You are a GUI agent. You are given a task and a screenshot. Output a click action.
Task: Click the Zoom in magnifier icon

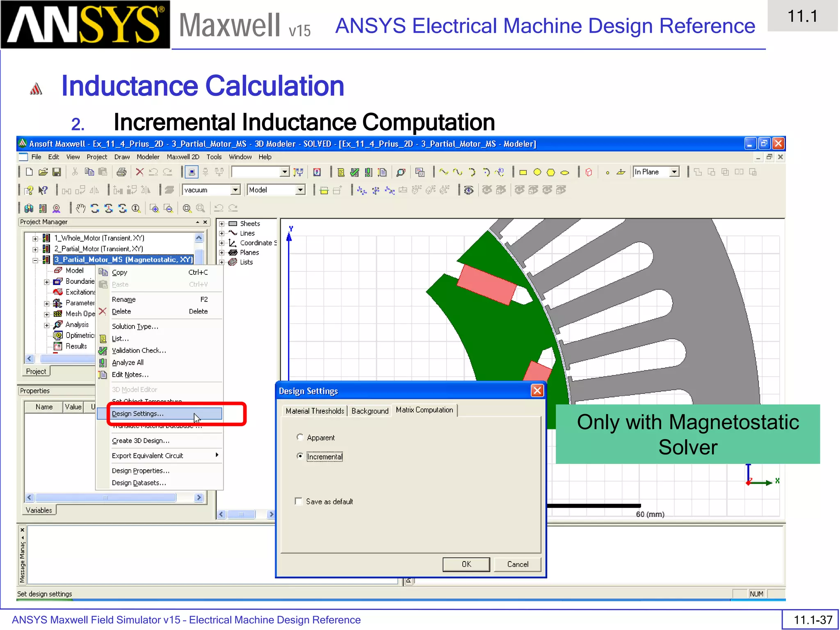154,208
